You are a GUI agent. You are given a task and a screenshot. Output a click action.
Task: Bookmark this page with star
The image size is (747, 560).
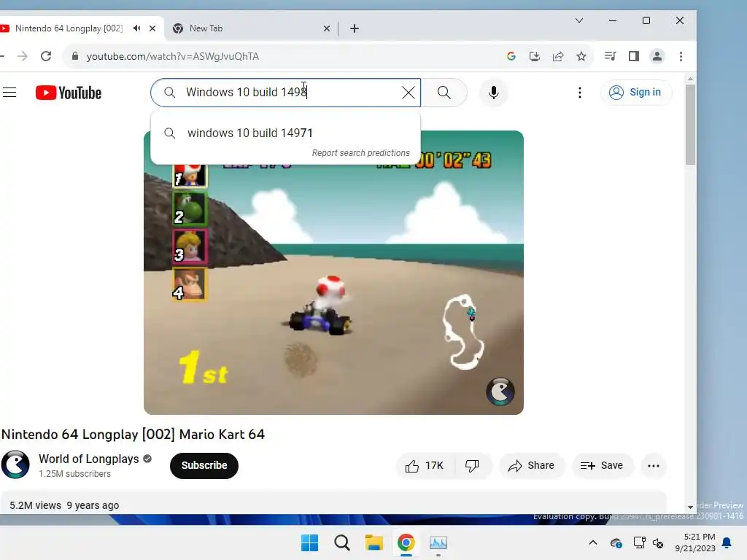[x=581, y=56]
